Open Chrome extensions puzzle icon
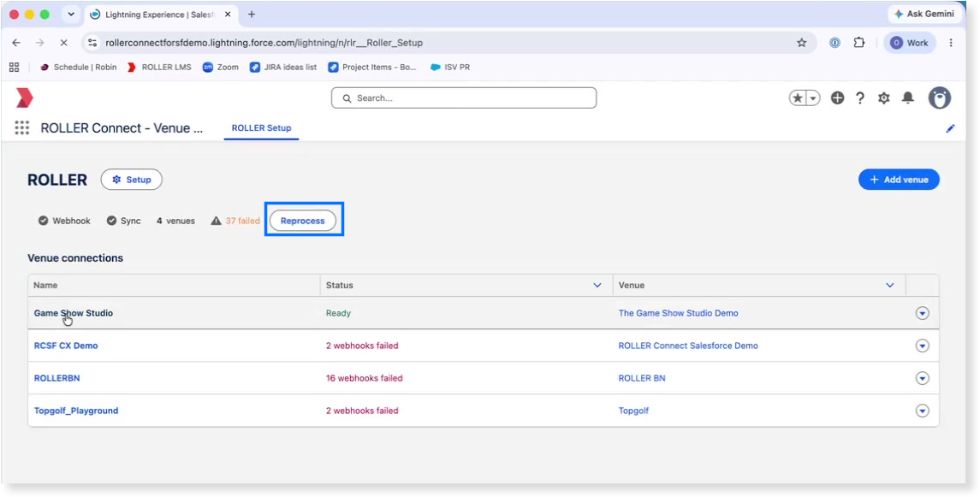Viewport: 980px width, 497px height. [x=859, y=43]
